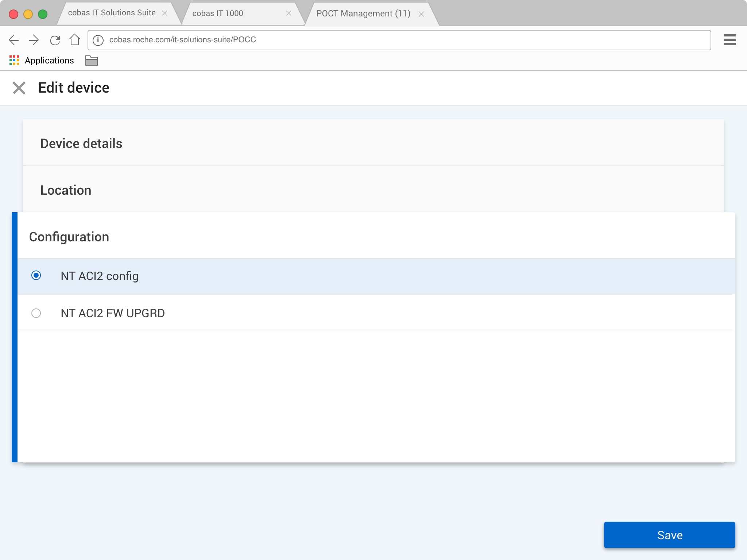Reload the page with refresh icon
747x560 pixels.
[55, 40]
